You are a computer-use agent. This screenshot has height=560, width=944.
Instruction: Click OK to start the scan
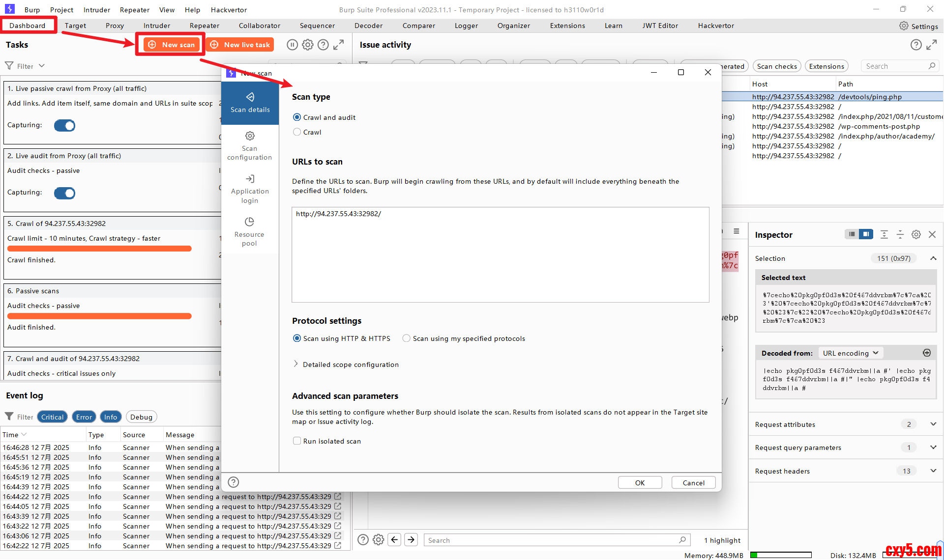tap(640, 483)
